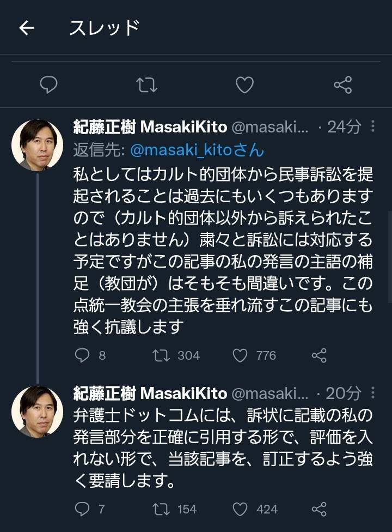Open more options on the 20分 tweet

tap(373, 393)
